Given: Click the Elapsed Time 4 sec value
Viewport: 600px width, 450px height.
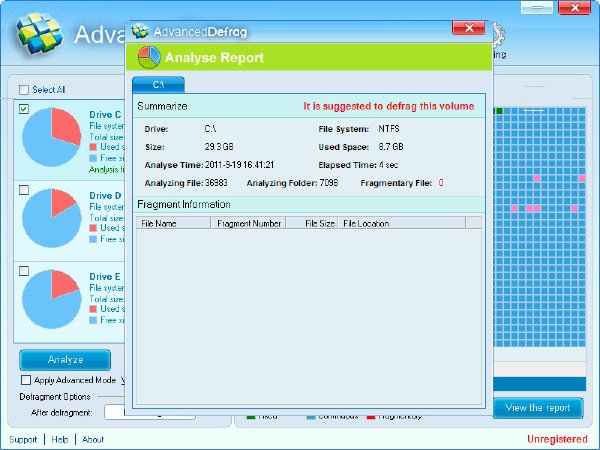Looking at the screenshot, I should point(388,165).
